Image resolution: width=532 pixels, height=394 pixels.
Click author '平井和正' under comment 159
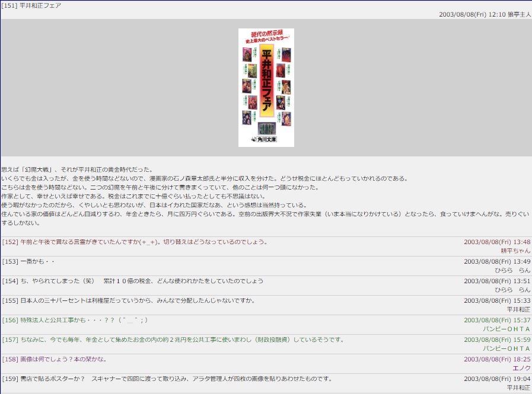[x=518, y=387]
